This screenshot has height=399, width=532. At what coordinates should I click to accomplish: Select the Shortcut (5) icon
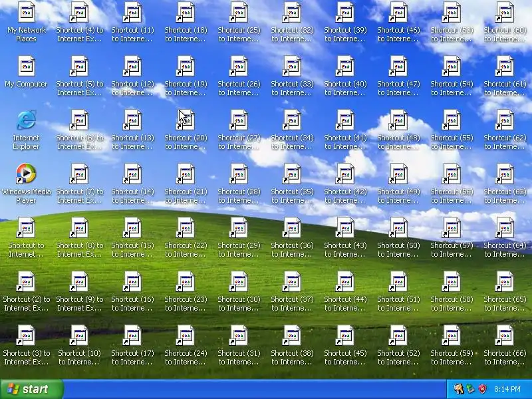tap(79, 66)
